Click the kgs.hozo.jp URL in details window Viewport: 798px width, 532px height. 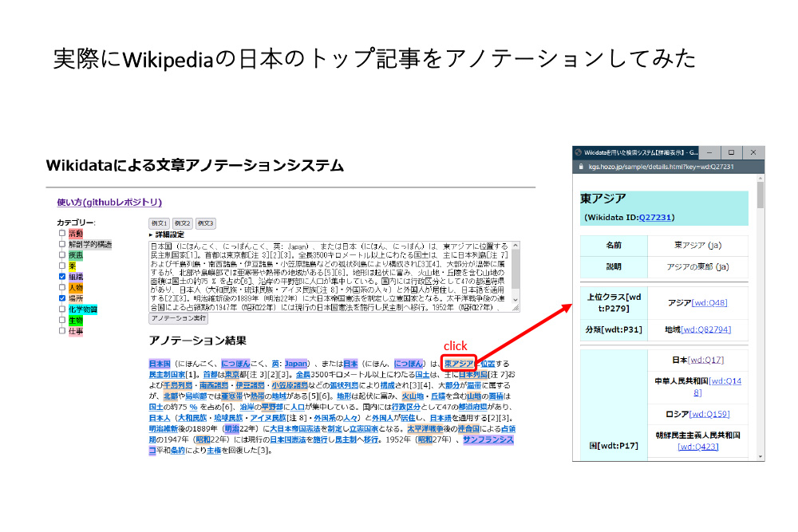click(x=661, y=167)
